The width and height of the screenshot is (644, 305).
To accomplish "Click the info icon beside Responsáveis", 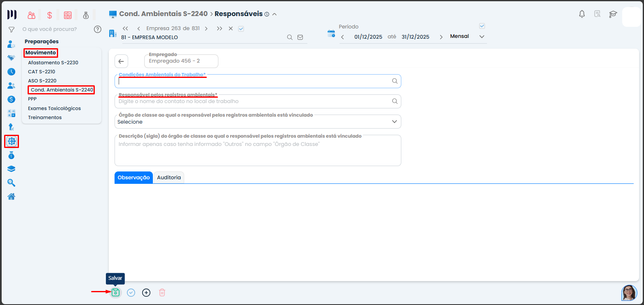I will 267,14.
